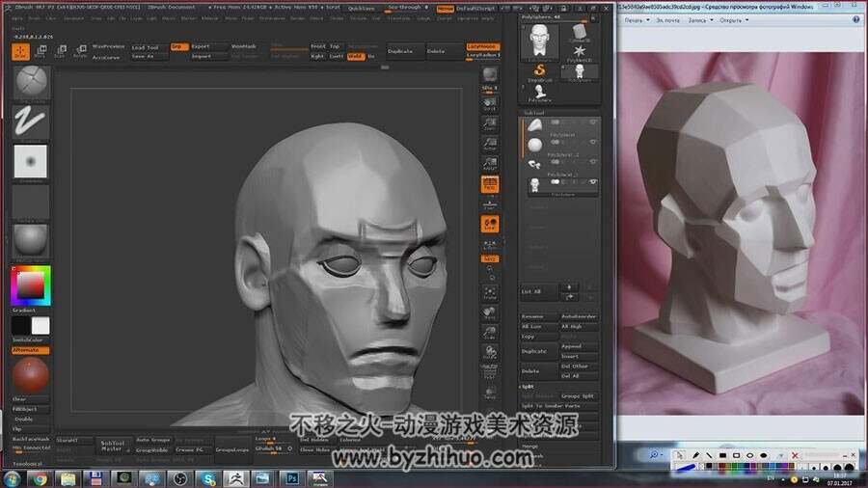Click the Alternate button under SwitchColor

31,350
